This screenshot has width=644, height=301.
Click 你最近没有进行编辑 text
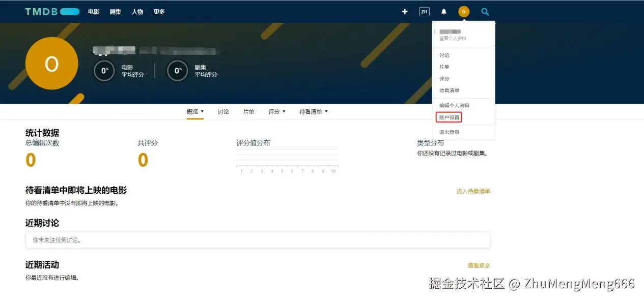[52, 278]
